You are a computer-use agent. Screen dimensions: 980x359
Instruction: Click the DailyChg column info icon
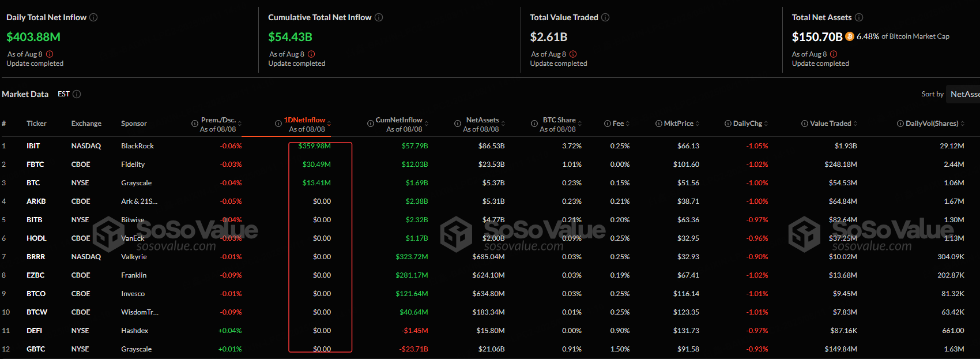pyautogui.click(x=728, y=124)
